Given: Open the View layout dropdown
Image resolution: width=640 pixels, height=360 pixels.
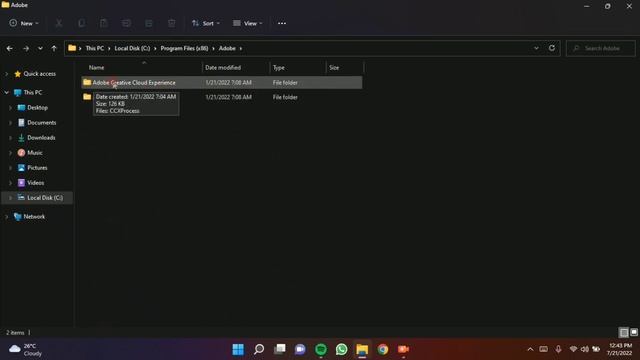Looking at the screenshot, I should coord(247,23).
